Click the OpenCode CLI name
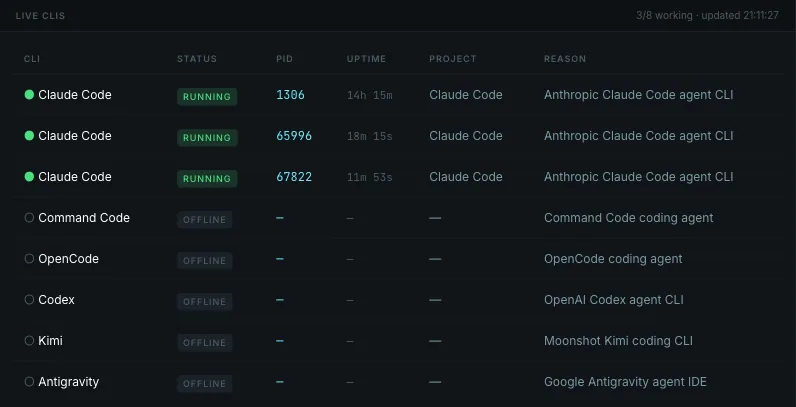This screenshot has height=407, width=796. point(69,259)
